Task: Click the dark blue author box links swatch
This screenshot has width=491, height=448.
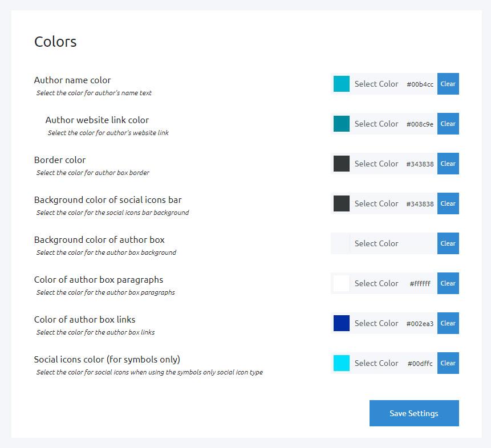Action: tap(342, 323)
